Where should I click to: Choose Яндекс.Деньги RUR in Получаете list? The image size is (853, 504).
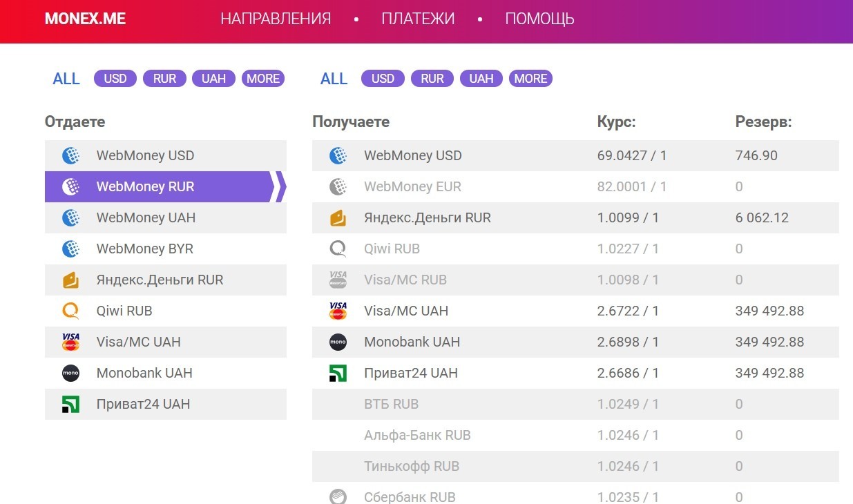coord(575,217)
